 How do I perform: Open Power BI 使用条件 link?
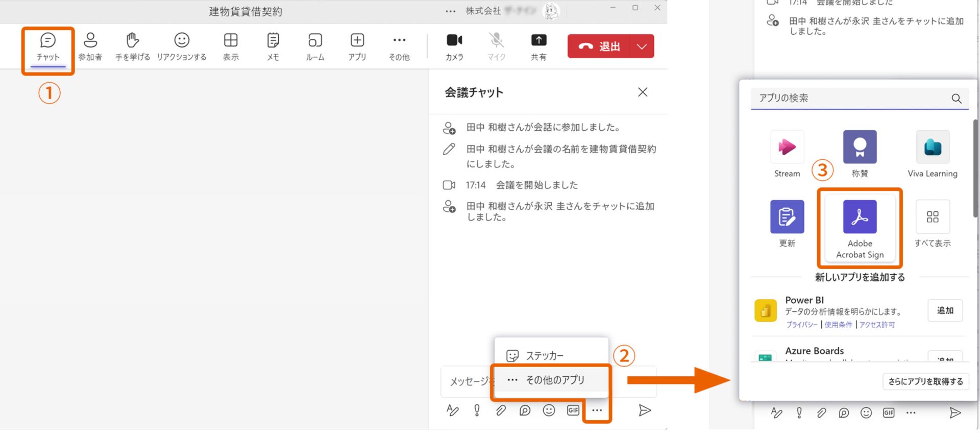tap(839, 325)
